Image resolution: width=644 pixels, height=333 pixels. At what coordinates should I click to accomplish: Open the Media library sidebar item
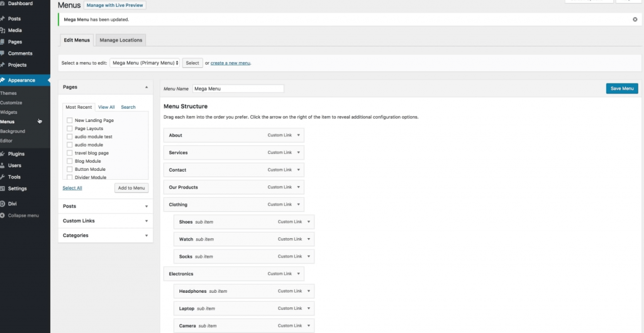[x=15, y=30]
